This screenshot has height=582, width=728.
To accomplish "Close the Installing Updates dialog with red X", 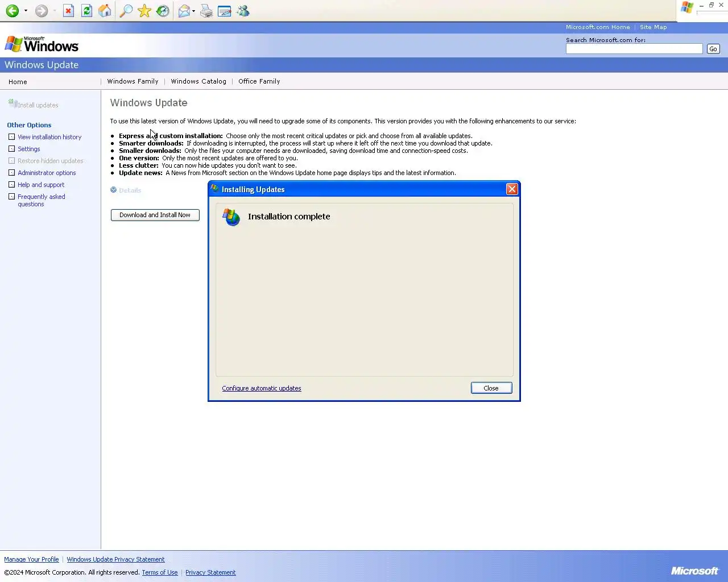I will click(512, 189).
